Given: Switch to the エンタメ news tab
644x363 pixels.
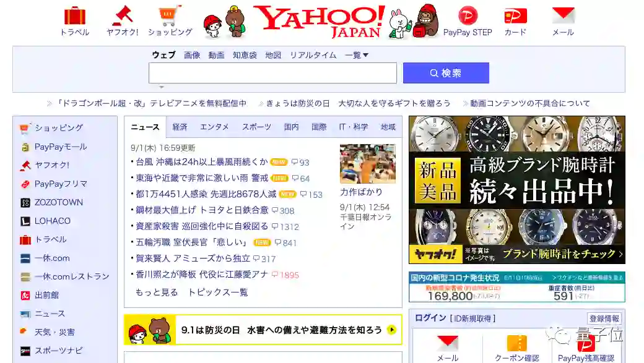Looking at the screenshot, I should point(214,127).
